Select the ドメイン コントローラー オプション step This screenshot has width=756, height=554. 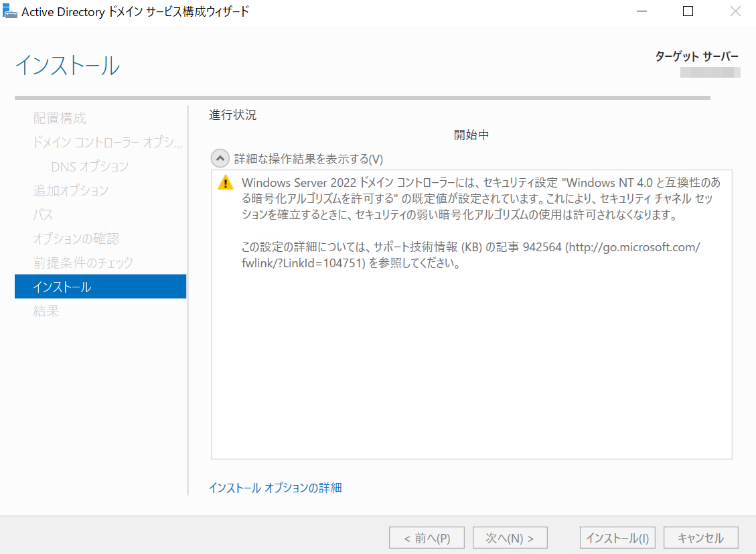108,142
